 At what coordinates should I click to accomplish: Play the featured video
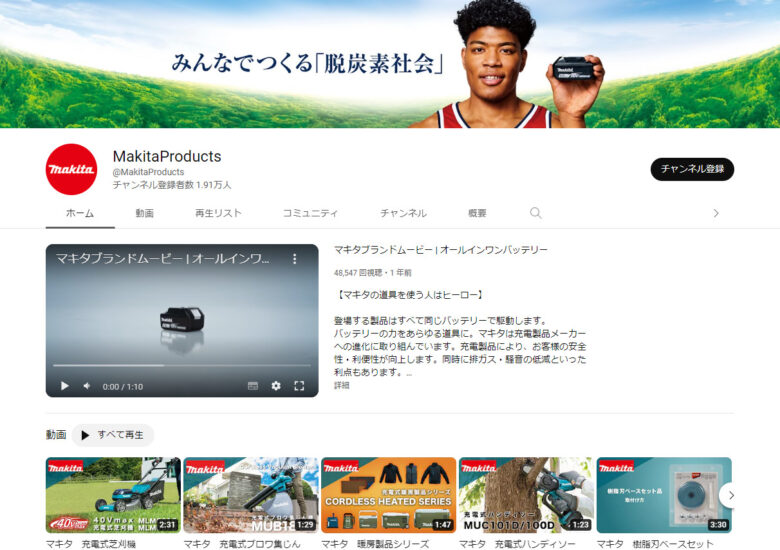click(x=64, y=386)
